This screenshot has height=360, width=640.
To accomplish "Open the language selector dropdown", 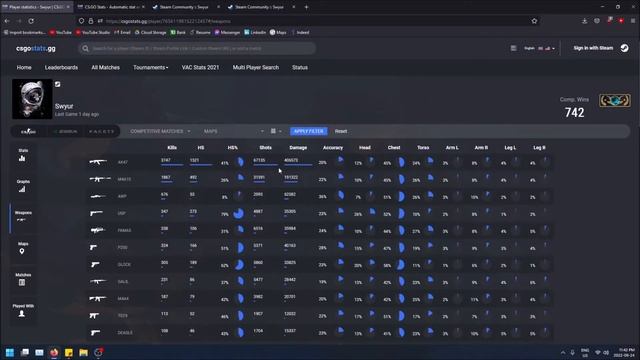I will [540, 48].
